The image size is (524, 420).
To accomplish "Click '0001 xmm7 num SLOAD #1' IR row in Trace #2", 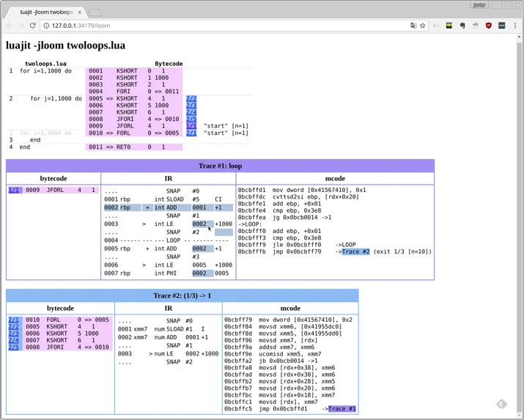I will (168, 329).
